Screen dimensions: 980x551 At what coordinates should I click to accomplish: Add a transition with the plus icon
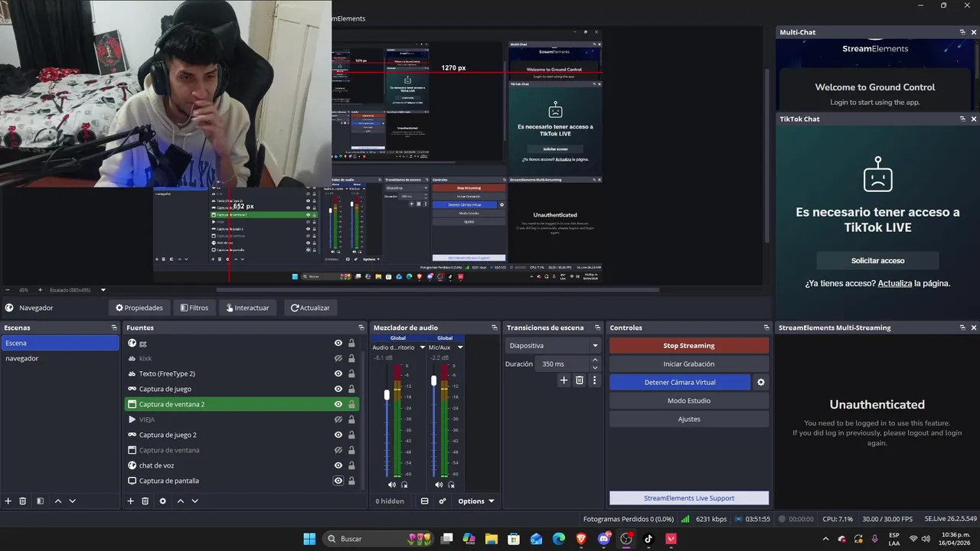(x=564, y=380)
